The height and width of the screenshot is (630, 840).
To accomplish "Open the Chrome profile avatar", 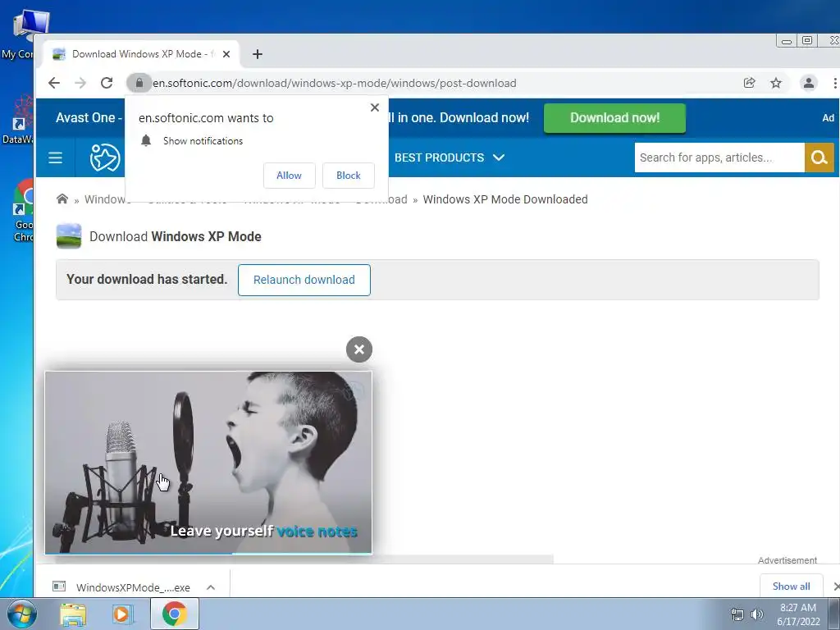I will tap(808, 83).
